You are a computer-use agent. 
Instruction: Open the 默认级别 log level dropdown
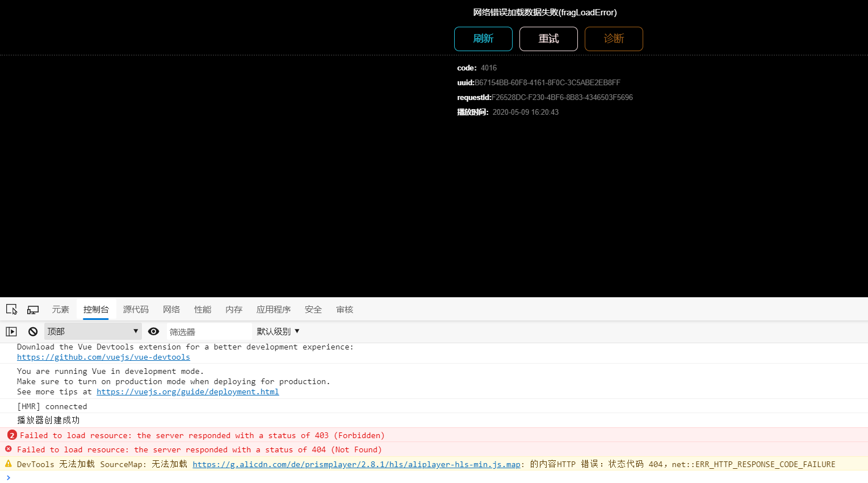click(278, 331)
